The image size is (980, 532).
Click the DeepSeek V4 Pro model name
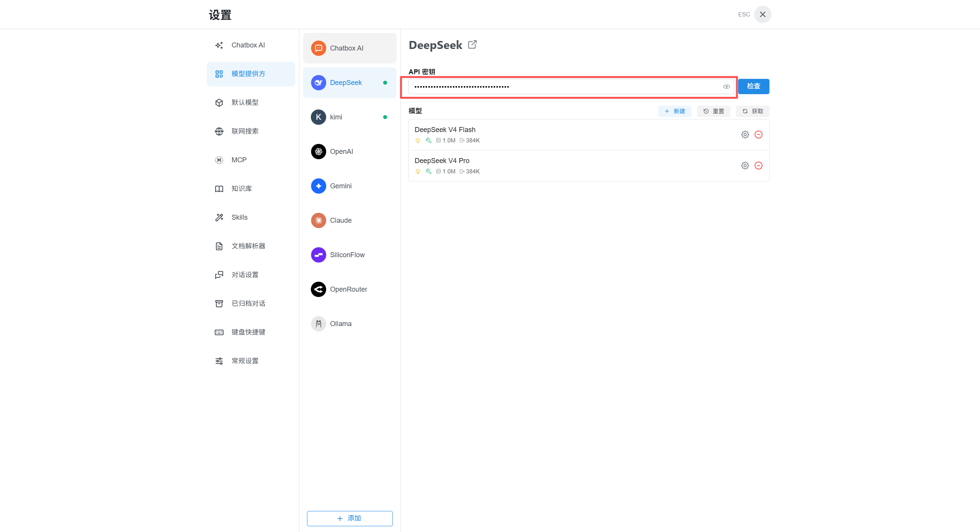tap(442, 161)
